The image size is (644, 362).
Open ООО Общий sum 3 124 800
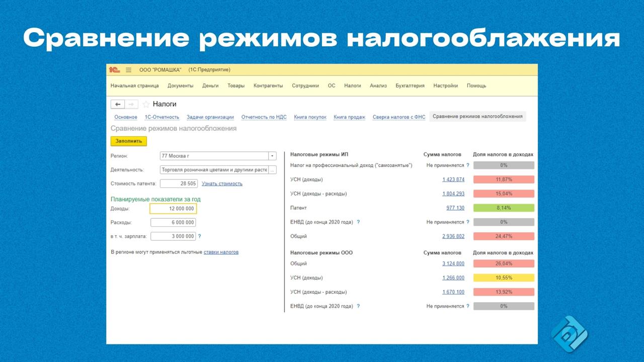click(x=453, y=264)
